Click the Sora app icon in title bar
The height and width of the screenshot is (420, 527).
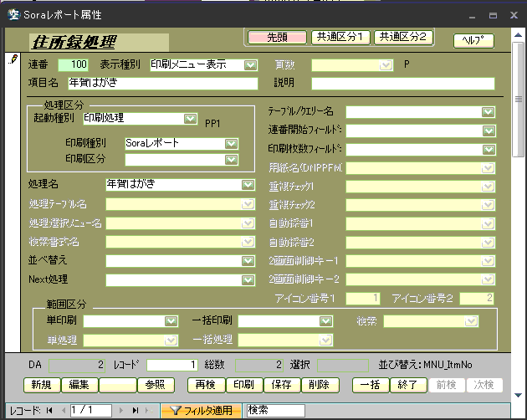[x=13, y=14]
